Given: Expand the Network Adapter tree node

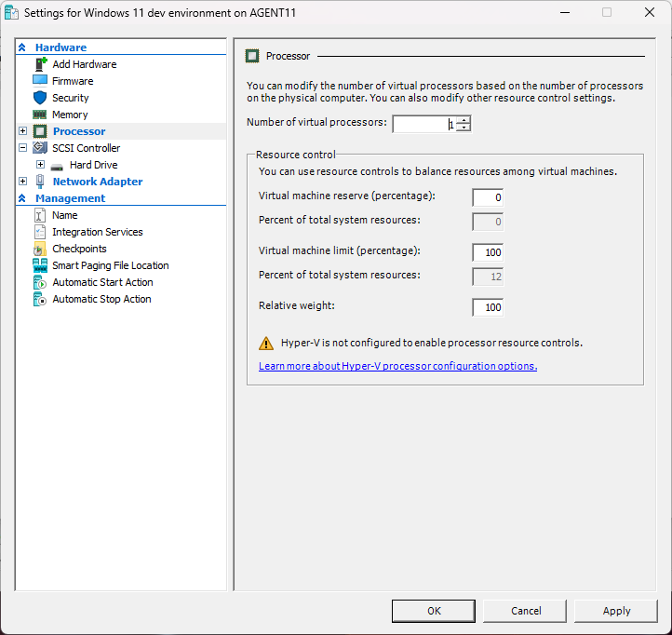Looking at the screenshot, I should (x=23, y=182).
